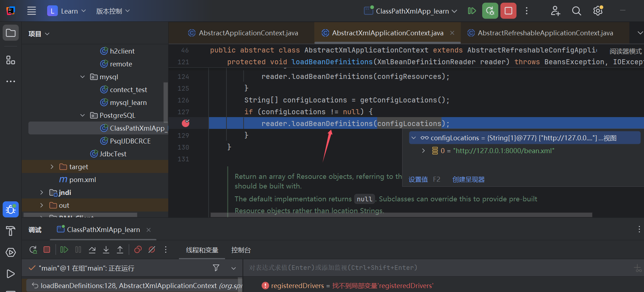Click the editor horizontal scrollbar
Viewport: 644px width, 292px height.
[x=401, y=215]
